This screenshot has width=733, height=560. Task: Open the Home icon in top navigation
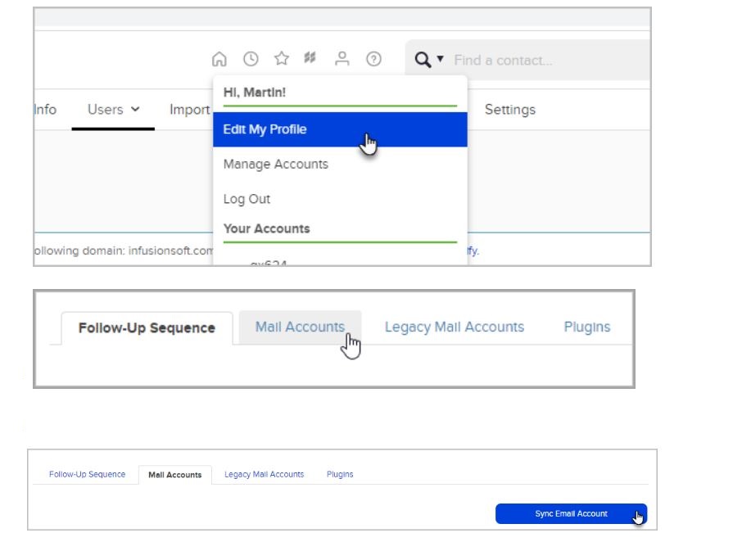(x=219, y=59)
